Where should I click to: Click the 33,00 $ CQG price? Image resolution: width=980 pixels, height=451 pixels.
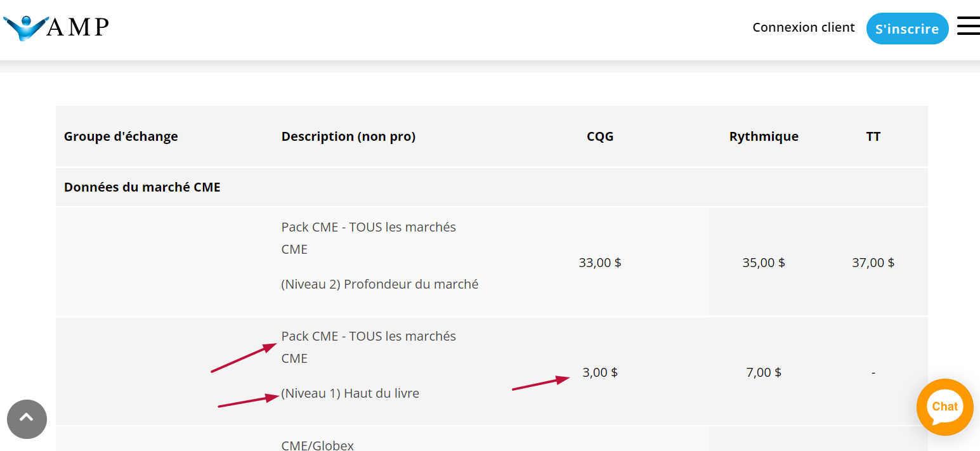click(x=599, y=263)
